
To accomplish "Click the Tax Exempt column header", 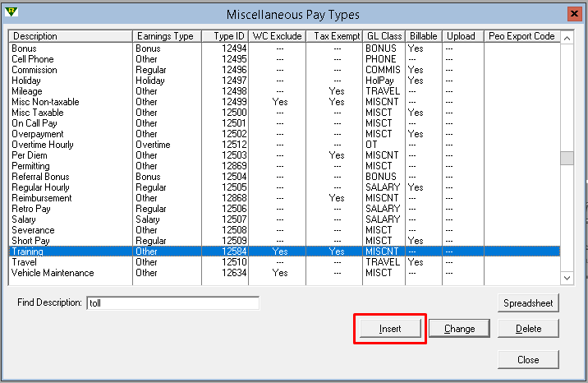I will point(337,36).
